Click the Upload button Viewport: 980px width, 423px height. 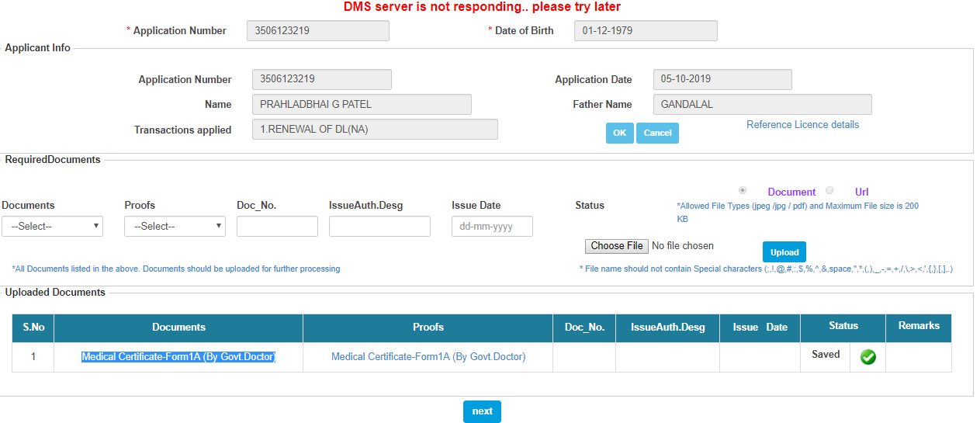click(784, 252)
